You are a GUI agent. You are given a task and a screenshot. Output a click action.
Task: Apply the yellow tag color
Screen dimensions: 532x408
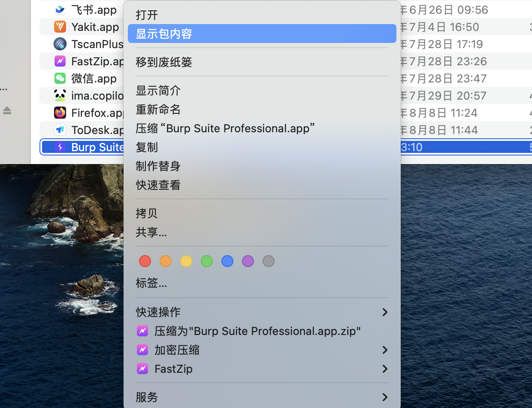186,261
